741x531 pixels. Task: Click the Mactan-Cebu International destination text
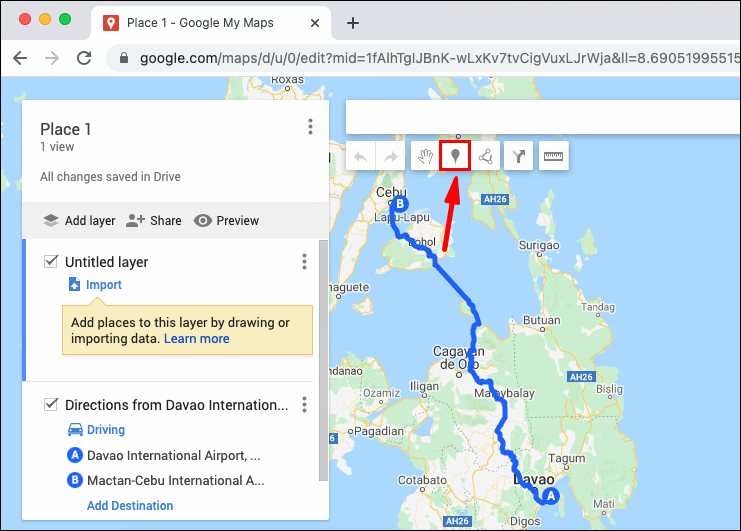[176, 480]
